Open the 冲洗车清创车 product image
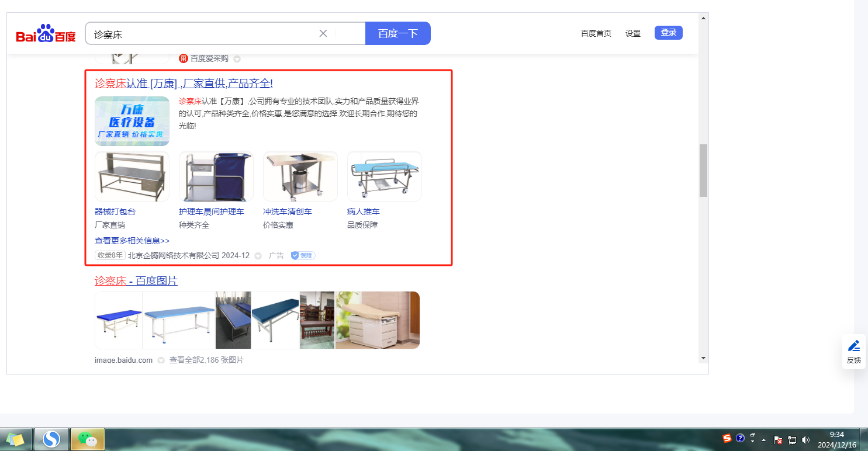868x451 pixels. [x=300, y=176]
